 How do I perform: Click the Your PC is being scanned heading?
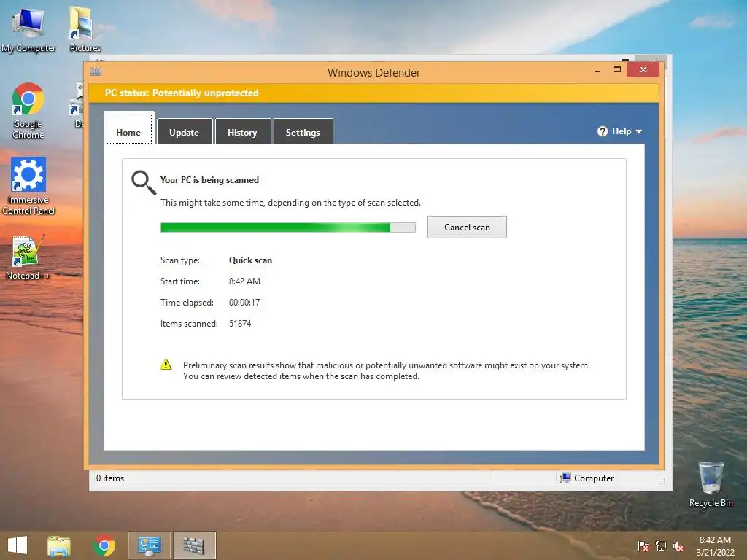[209, 180]
